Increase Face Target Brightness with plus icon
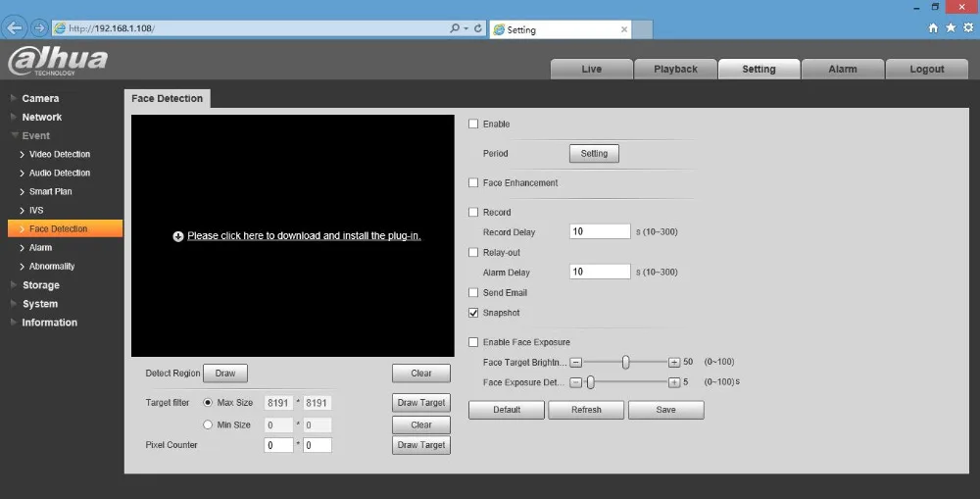 point(674,362)
